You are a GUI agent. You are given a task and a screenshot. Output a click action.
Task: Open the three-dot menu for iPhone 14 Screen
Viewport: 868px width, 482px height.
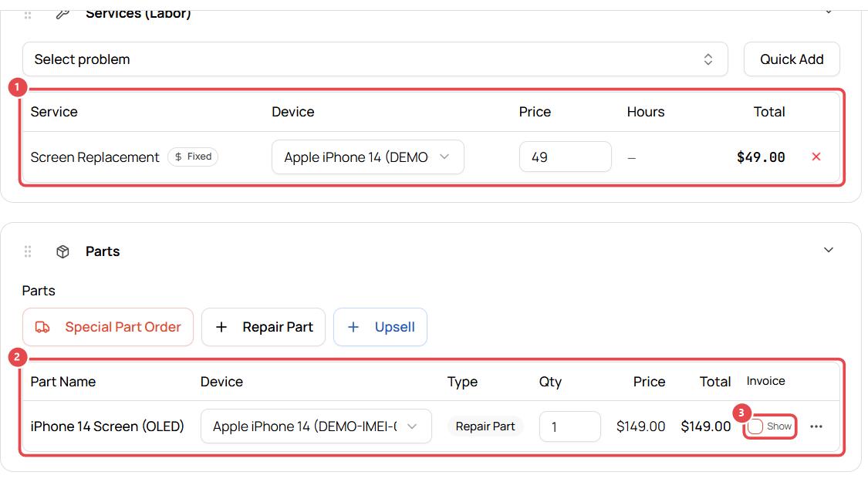(x=816, y=426)
